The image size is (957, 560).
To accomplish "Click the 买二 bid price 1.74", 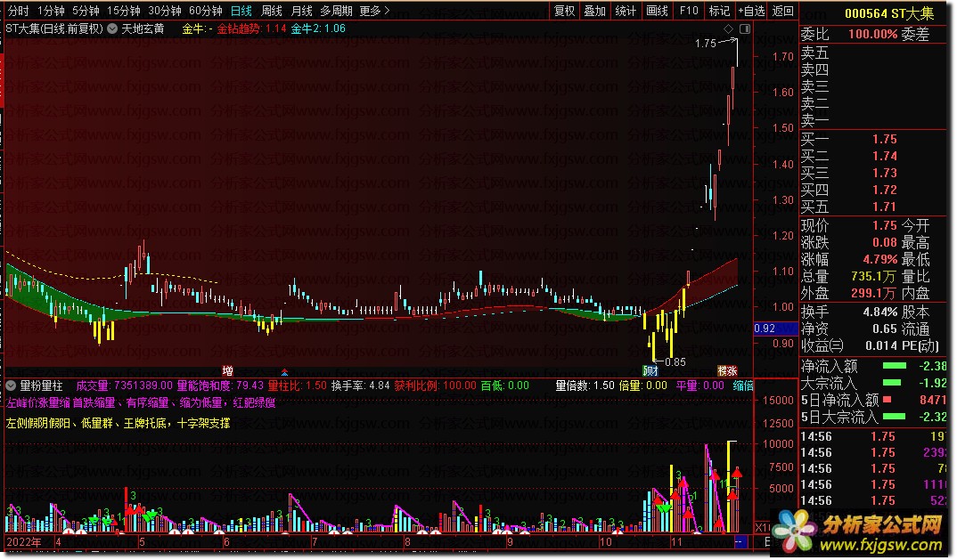I will (x=884, y=156).
